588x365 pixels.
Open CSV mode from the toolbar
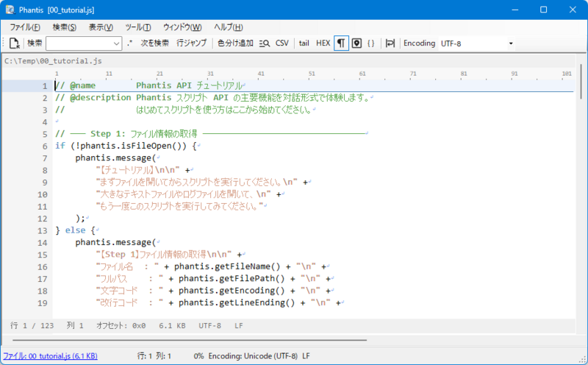point(282,43)
